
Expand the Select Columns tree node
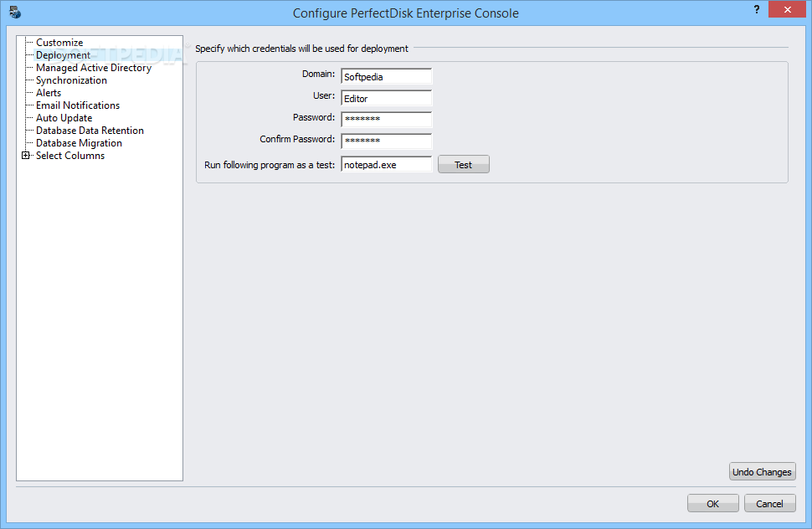click(x=25, y=156)
